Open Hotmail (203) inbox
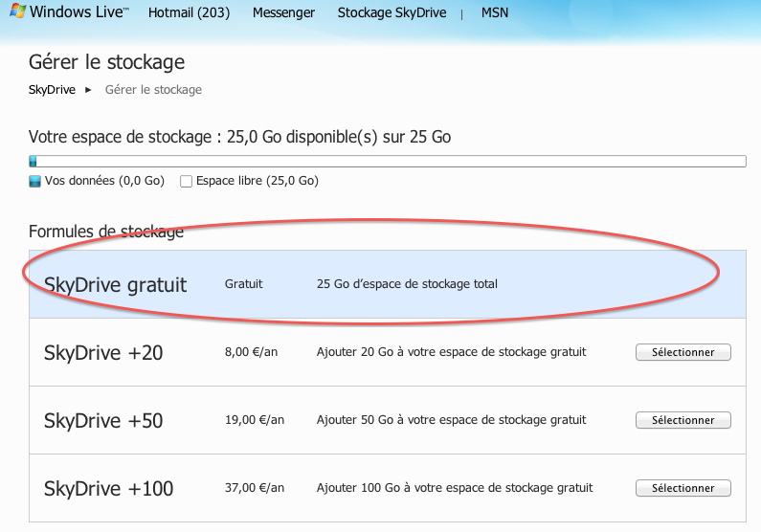Screen dimensions: 761x532 coord(189,12)
